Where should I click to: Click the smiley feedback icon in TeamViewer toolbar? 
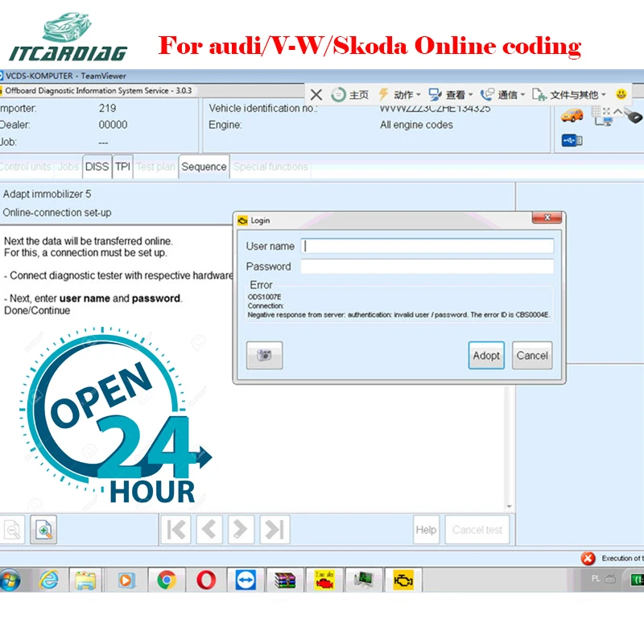(x=621, y=94)
